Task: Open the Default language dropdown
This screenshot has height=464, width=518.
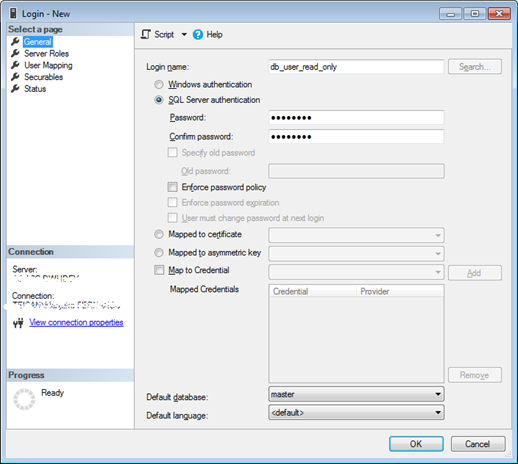Action: (356, 413)
